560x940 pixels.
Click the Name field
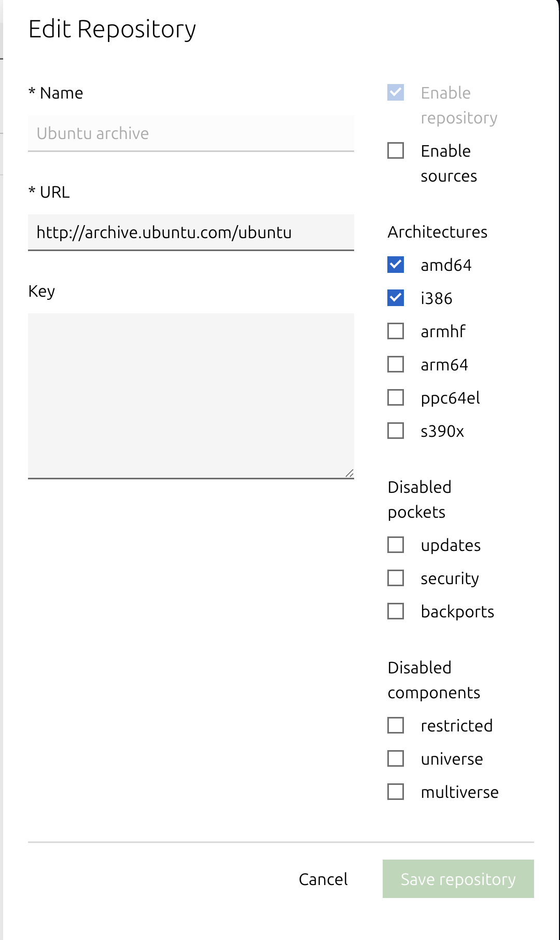(191, 133)
